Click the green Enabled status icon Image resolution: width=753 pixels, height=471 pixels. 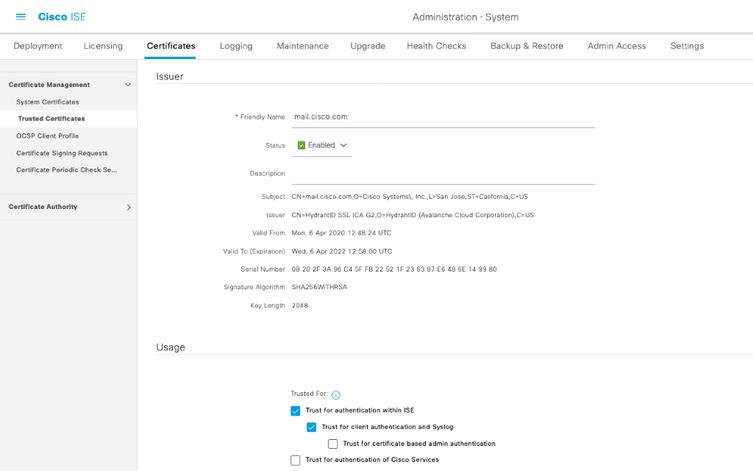(x=301, y=145)
